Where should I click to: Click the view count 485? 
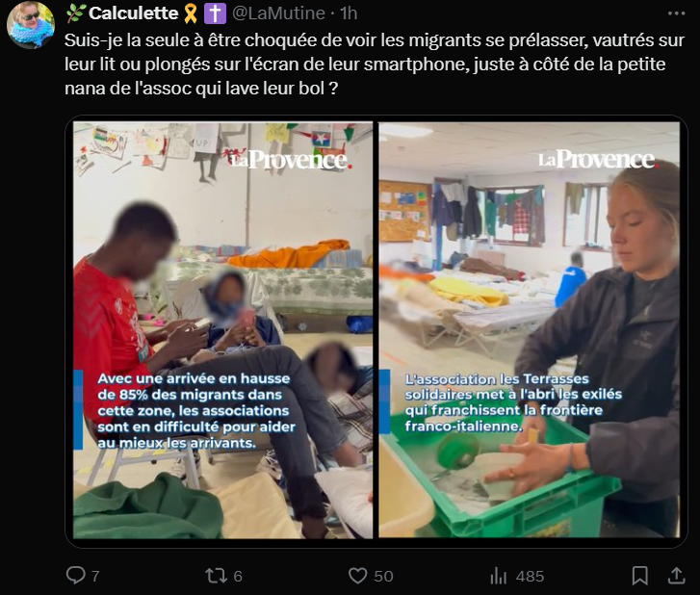[530, 577]
